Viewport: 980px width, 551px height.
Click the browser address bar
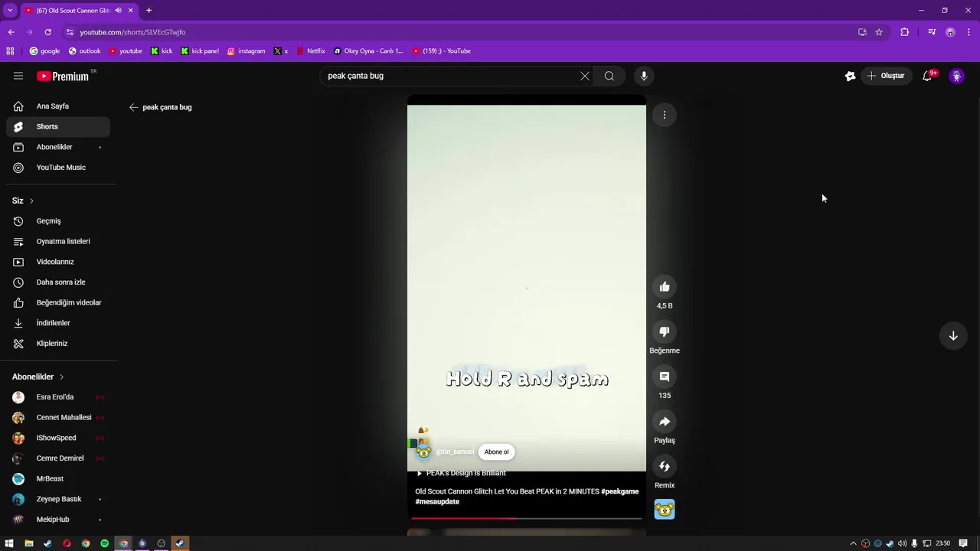pyautogui.click(x=459, y=32)
